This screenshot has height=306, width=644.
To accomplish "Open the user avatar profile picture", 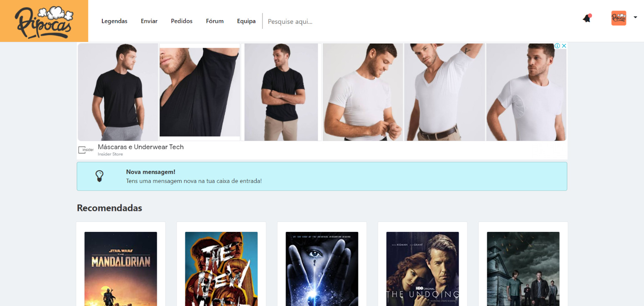I will 618,18.
